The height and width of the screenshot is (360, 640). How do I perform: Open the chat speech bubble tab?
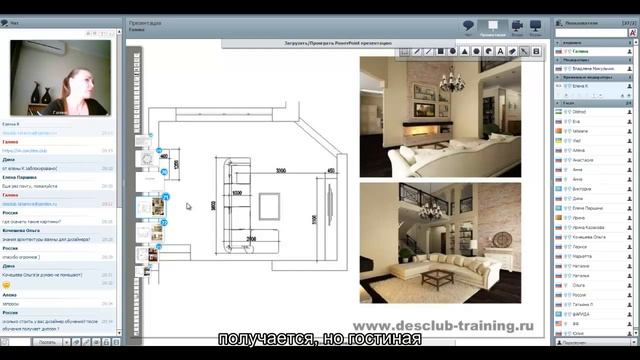click(x=468, y=27)
